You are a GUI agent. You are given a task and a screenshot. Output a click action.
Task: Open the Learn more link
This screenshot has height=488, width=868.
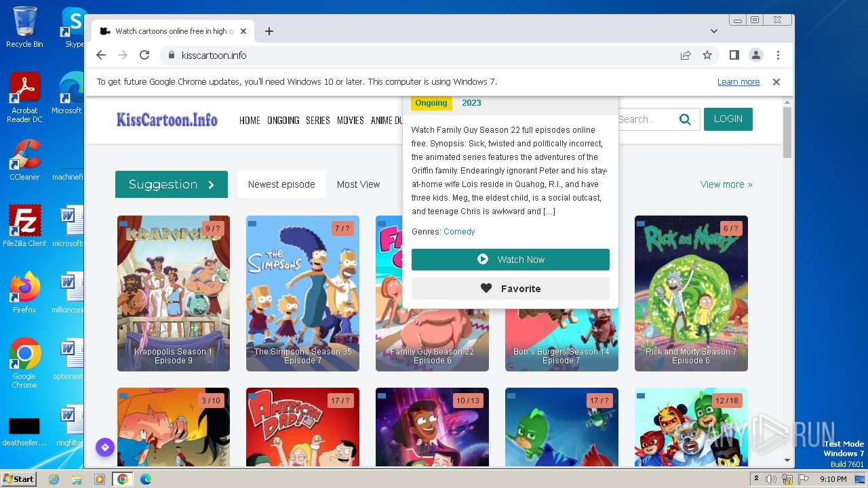pos(738,82)
